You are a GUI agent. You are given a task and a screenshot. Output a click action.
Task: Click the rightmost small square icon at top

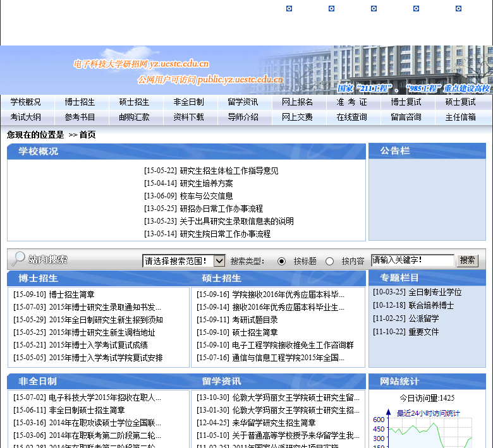click(459, 9)
